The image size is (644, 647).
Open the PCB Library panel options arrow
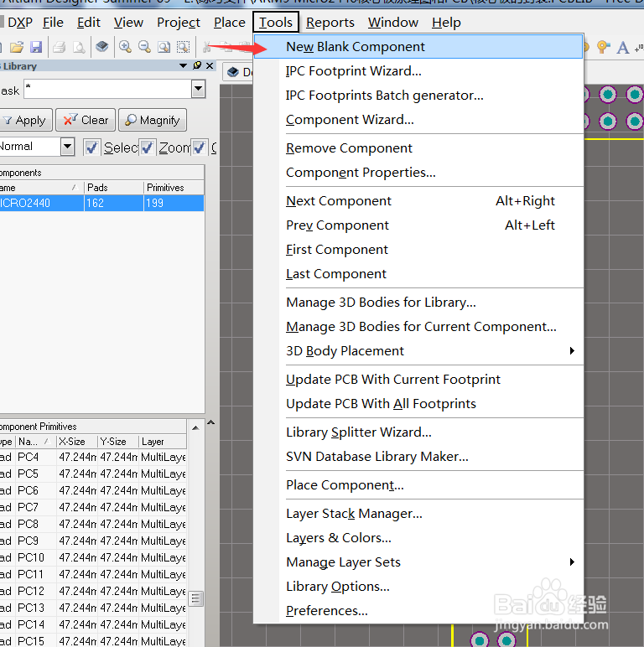184,65
